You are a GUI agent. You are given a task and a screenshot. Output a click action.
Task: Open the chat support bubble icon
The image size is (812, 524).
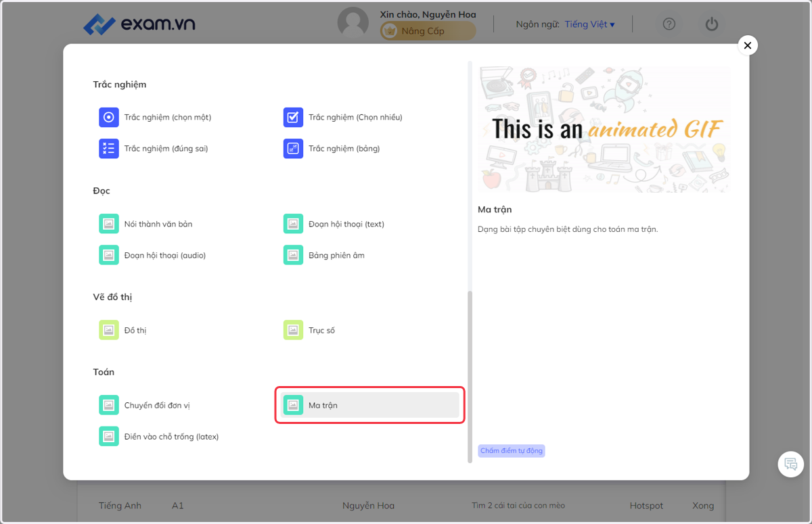[x=790, y=464]
